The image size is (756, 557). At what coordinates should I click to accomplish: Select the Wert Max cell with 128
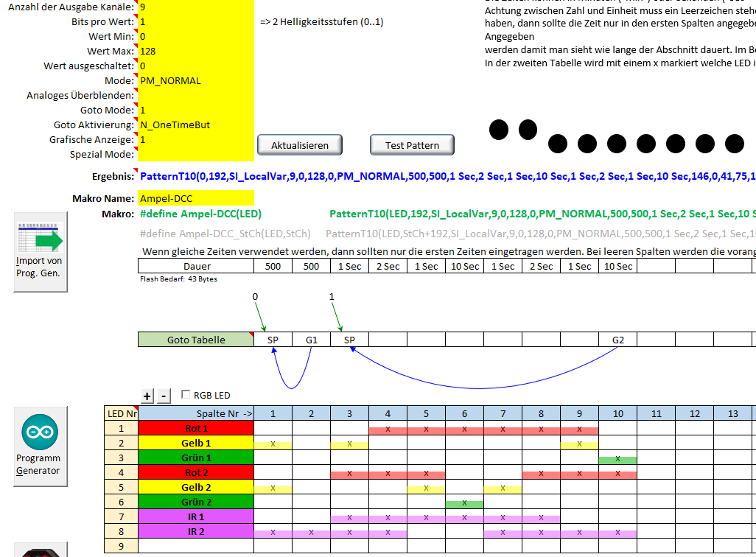coord(195,51)
